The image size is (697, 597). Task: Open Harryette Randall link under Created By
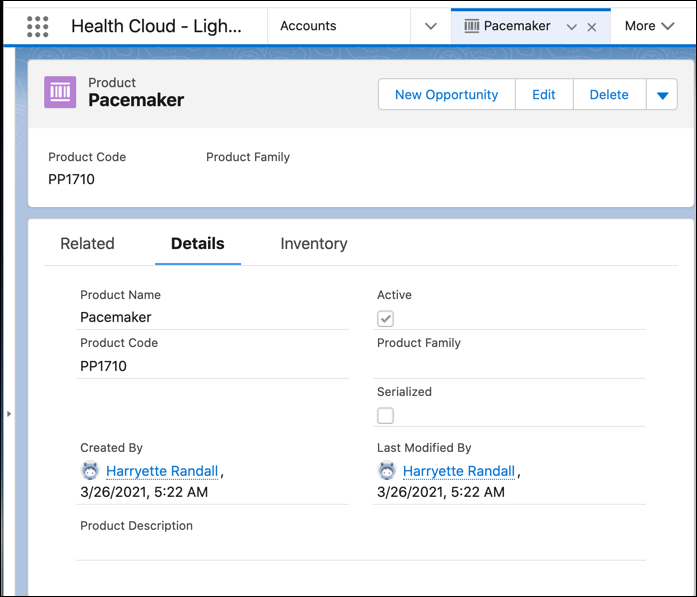[162, 471]
